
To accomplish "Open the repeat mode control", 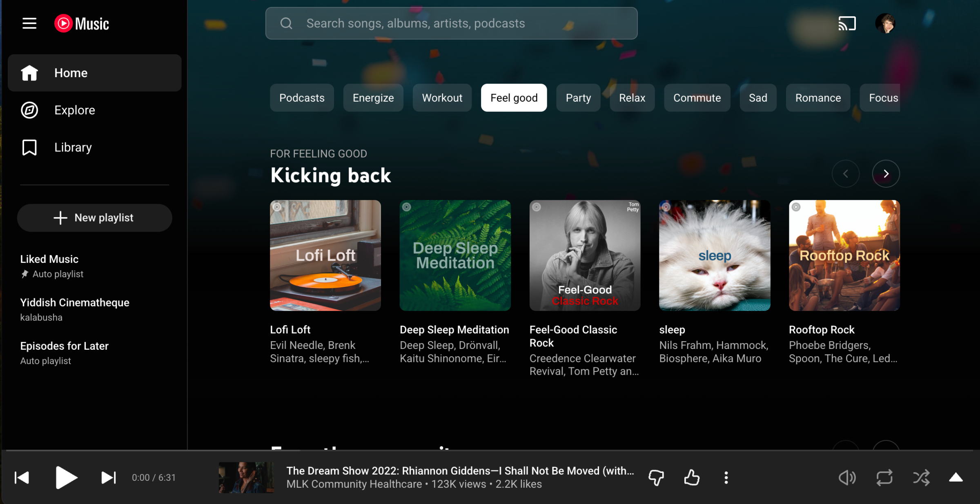I will (884, 477).
